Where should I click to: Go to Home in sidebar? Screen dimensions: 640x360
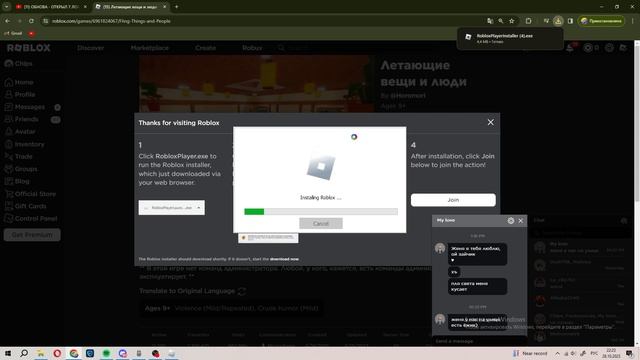click(20, 82)
